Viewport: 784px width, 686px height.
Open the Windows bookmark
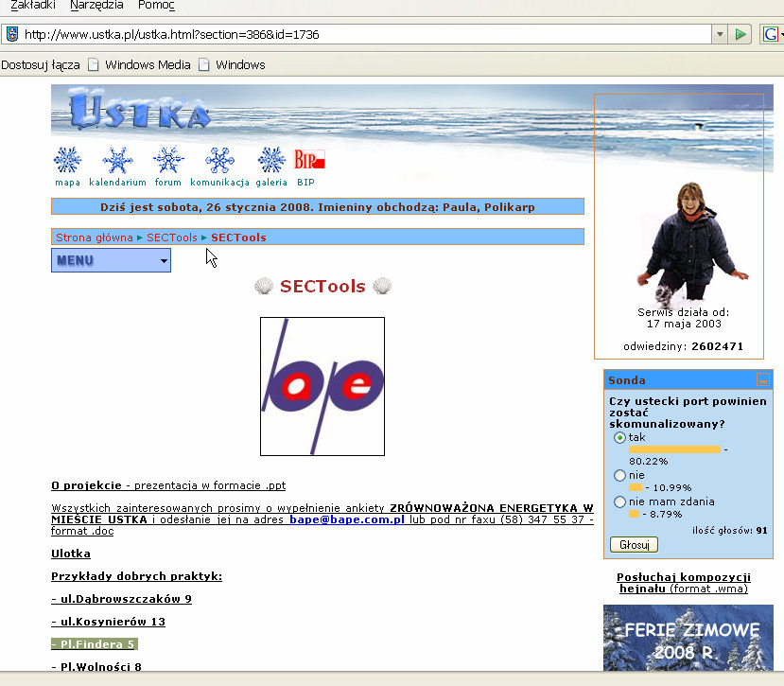(240, 65)
